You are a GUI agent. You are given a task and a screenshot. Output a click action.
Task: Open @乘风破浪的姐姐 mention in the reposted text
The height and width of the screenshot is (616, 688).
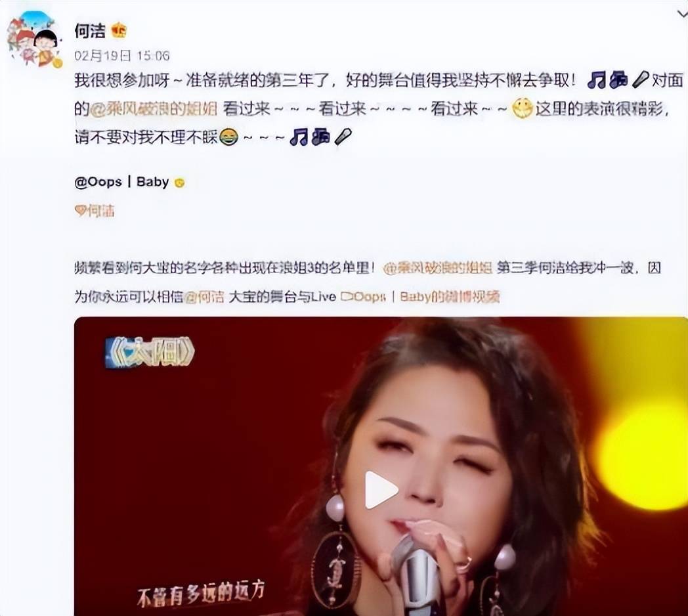tap(437, 268)
